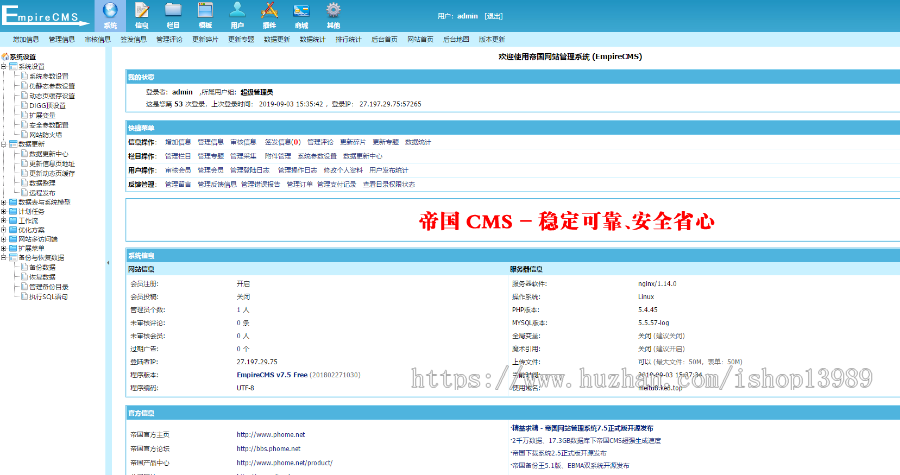Select 增加信息 in the secondary menu bar
The width and height of the screenshot is (900, 475).
26,40
